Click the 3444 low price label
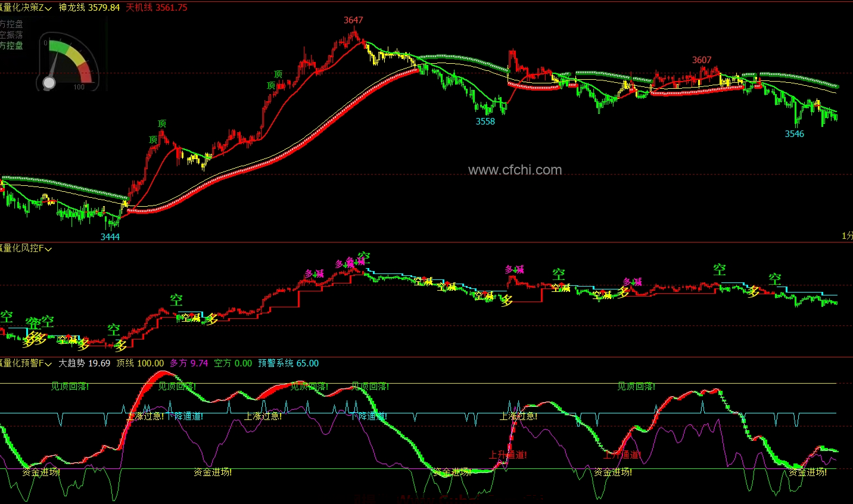The width and height of the screenshot is (853, 504). [x=110, y=237]
